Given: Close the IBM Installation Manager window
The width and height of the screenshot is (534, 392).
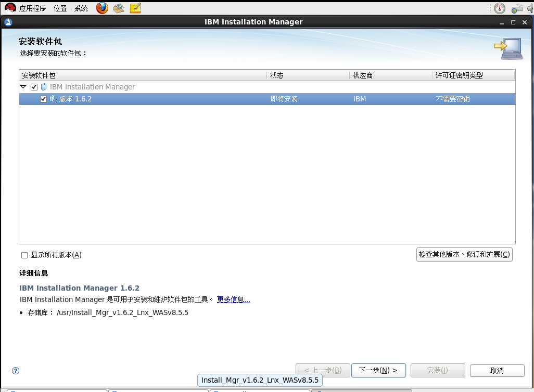Looking at the screenshot, I should click(x=525, y=22).
